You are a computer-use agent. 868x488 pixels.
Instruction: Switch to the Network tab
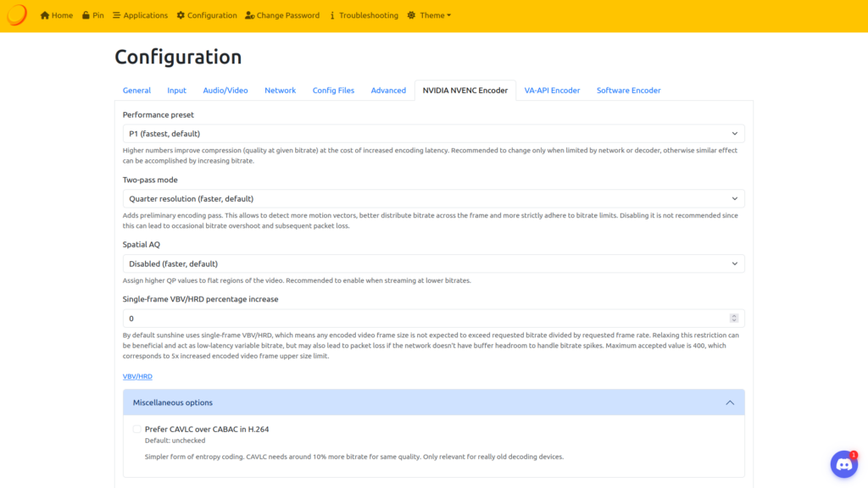pos(280,90)
